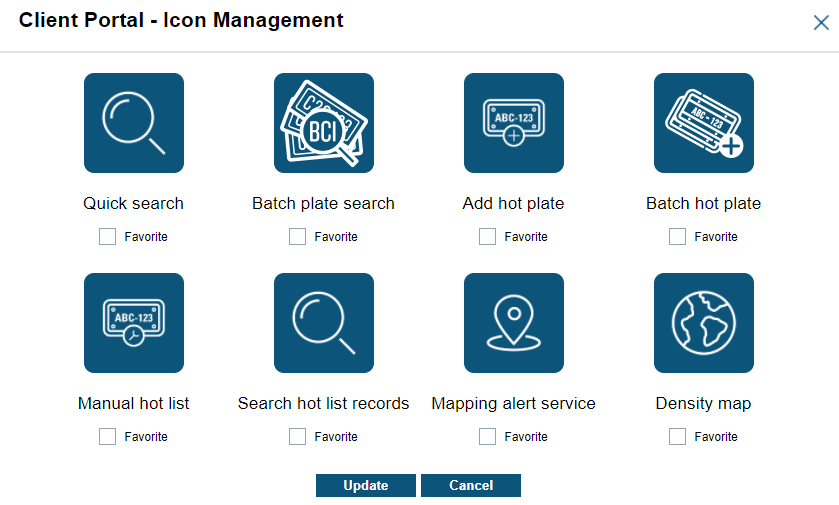Click the Quick search magnifier icon
This screenshot has width=839, height=505.
134,123
